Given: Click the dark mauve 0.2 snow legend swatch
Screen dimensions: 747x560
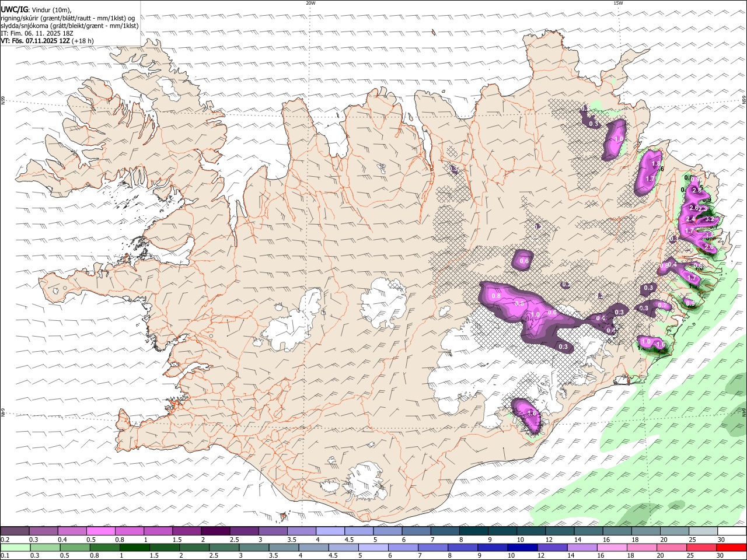Looking at the screenshot, I should (15, 531).
